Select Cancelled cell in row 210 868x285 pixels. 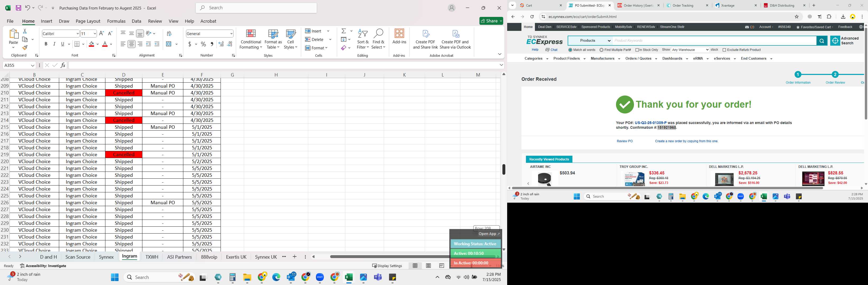pyautogui.click(x=124, y=93)
